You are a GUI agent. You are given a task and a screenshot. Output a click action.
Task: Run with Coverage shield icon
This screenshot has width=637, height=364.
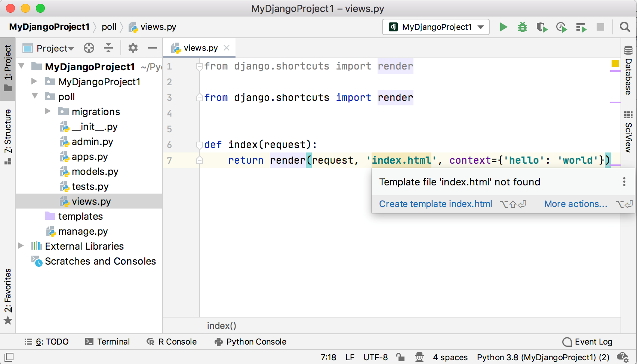pyautogui.click(x=542, y=27)
